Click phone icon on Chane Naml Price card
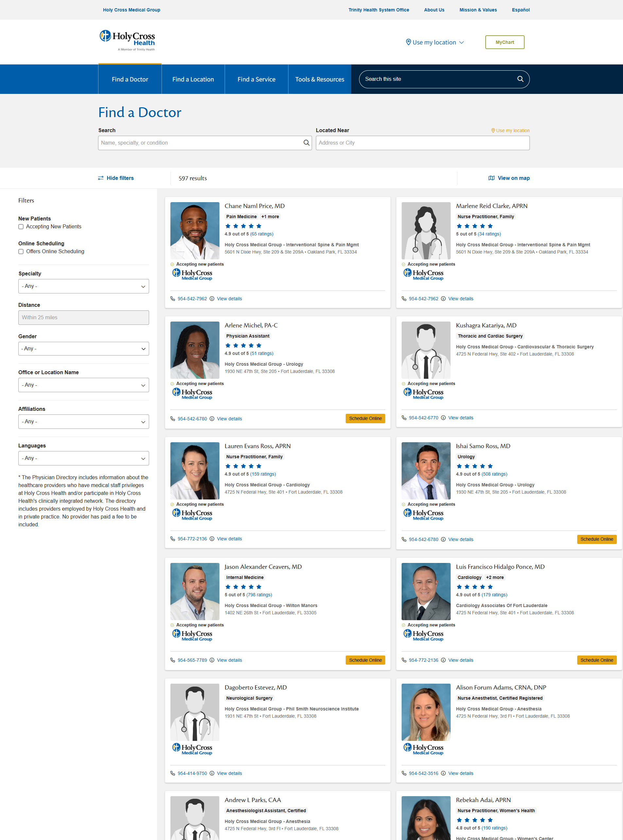The height and width of the screenshot is (840, 623). click(173, 299)
